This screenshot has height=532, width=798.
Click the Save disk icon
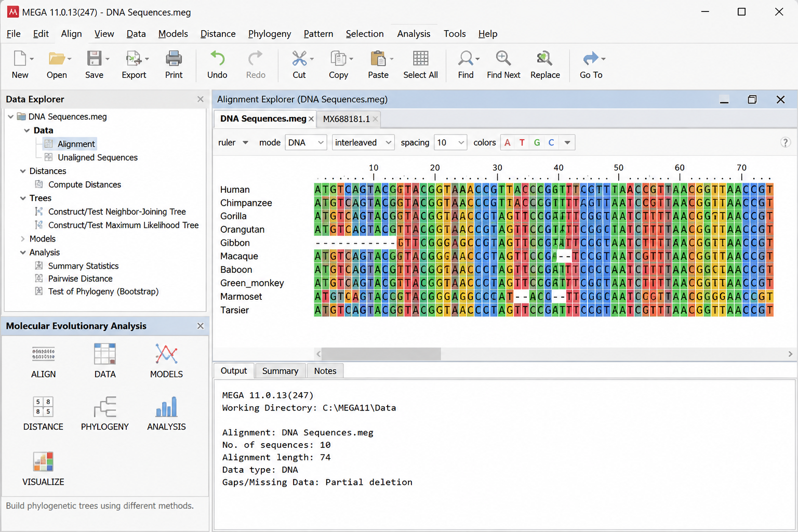click(94, 58)
